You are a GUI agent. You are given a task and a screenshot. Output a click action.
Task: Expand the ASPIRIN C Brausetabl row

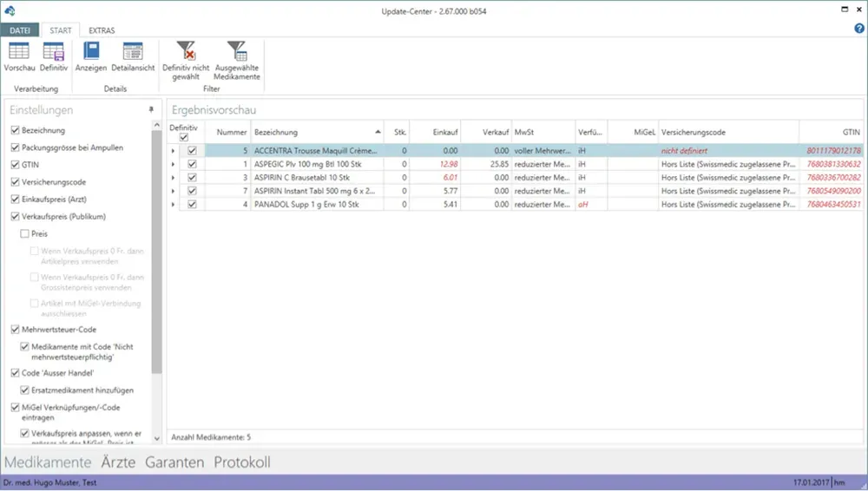click(x=173, y=177)
